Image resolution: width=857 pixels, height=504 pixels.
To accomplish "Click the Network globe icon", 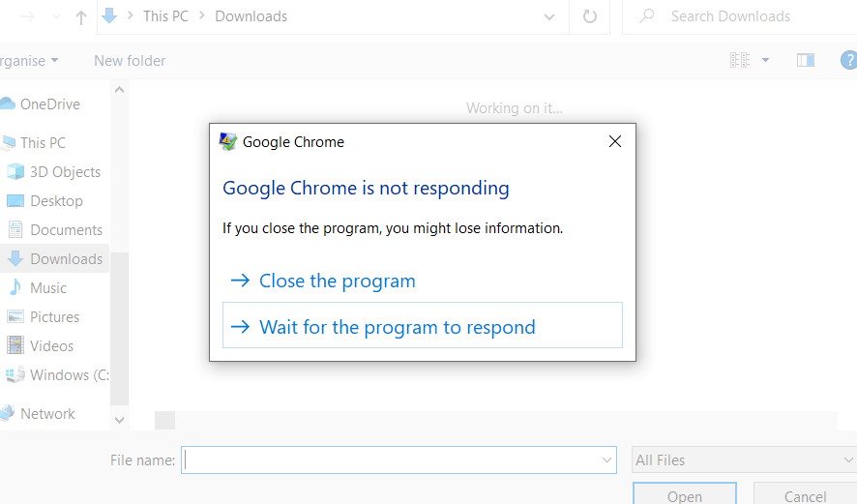I will coord(7,413).
